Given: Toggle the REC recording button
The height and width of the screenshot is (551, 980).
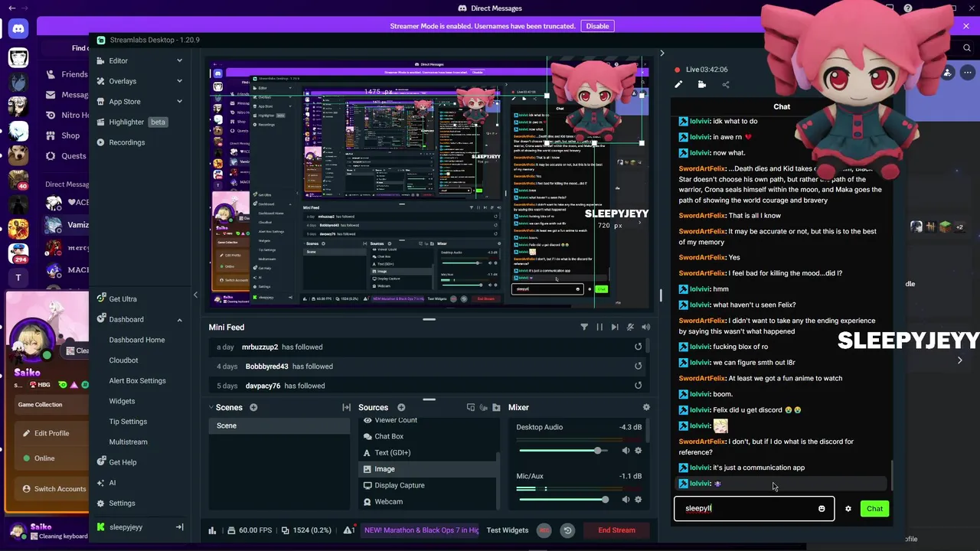Looking at the screenshot, I should pos(544,530).
